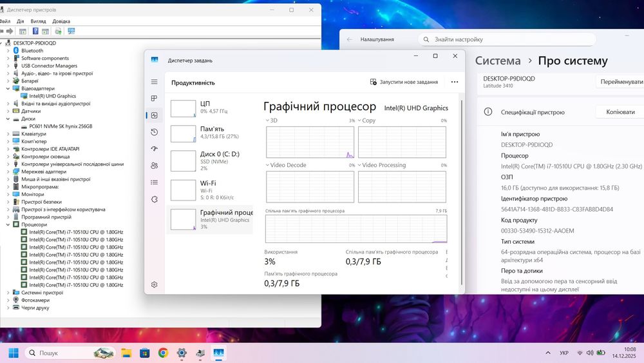Select Intel(R) UHD Graphics in Device Manager tree

pos(52,96)
